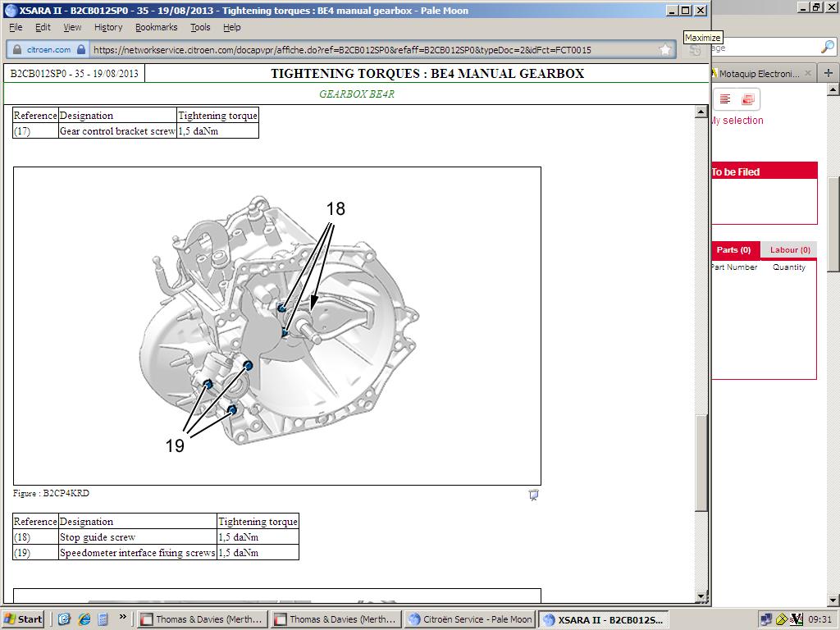
Task: Open the History menu
Action: tap(108, 27)
